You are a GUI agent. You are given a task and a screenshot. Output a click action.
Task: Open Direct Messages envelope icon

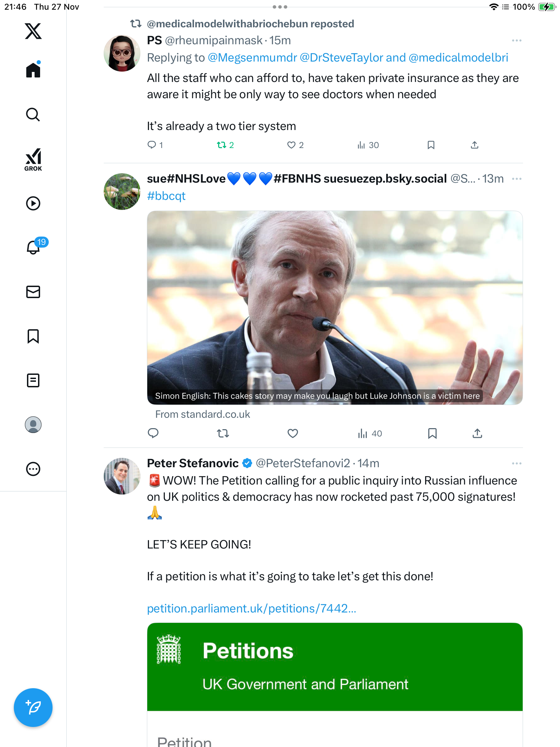pos(33,292)
